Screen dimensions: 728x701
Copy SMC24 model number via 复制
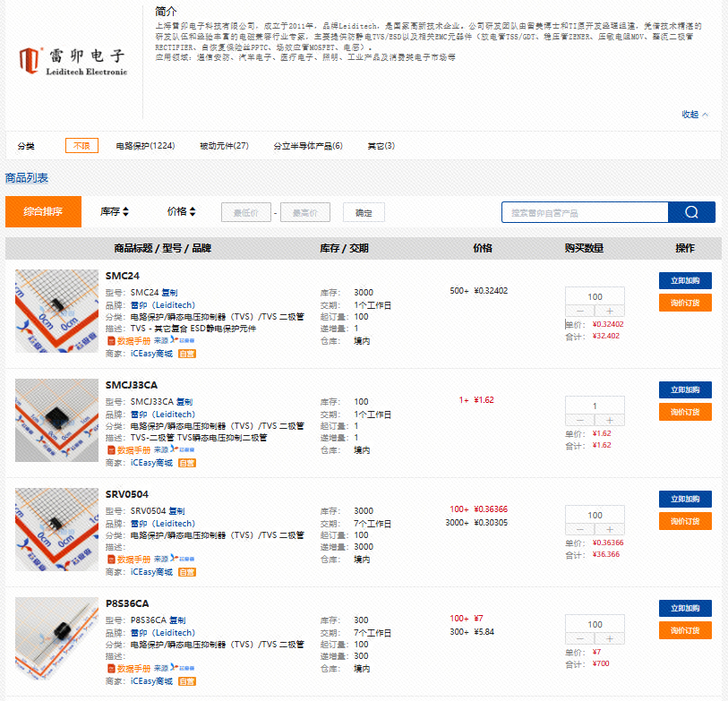[x=169, y=293]
